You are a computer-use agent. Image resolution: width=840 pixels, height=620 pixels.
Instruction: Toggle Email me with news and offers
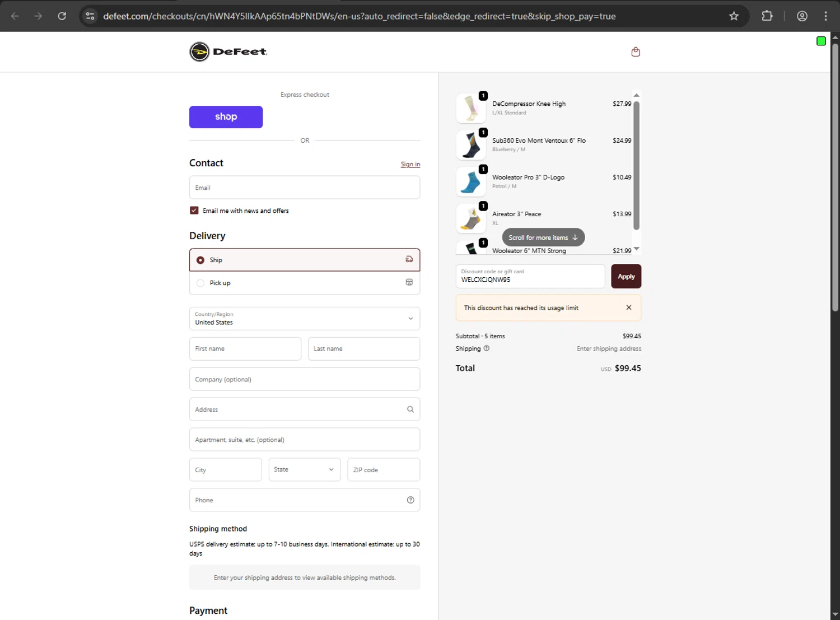click(x=194, y=211)
